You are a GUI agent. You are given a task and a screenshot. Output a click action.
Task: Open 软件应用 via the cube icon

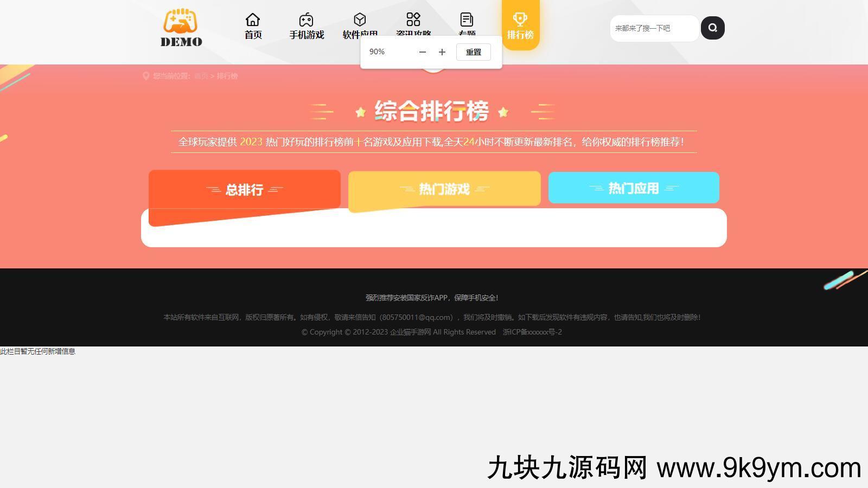point(360,20)
